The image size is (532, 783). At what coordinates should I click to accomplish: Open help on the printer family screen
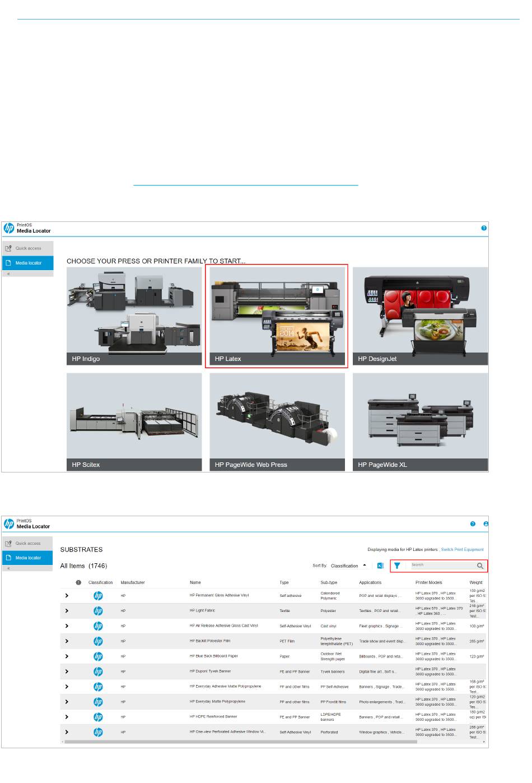click(x=484, y=228)
